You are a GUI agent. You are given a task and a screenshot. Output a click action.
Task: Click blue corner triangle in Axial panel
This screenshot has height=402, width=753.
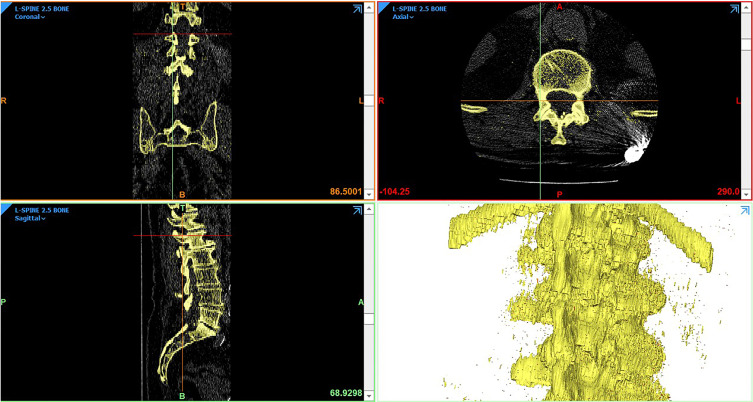click(383, 6)
